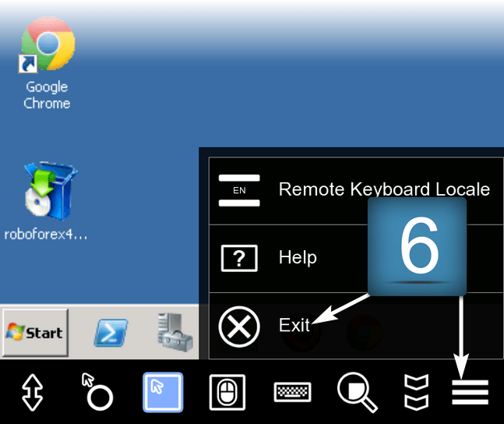The height and width of the screenshot is (424, 504).
Task: Choose Remote Keyboard Locale from menu
Action: click(x=383, y=189)
